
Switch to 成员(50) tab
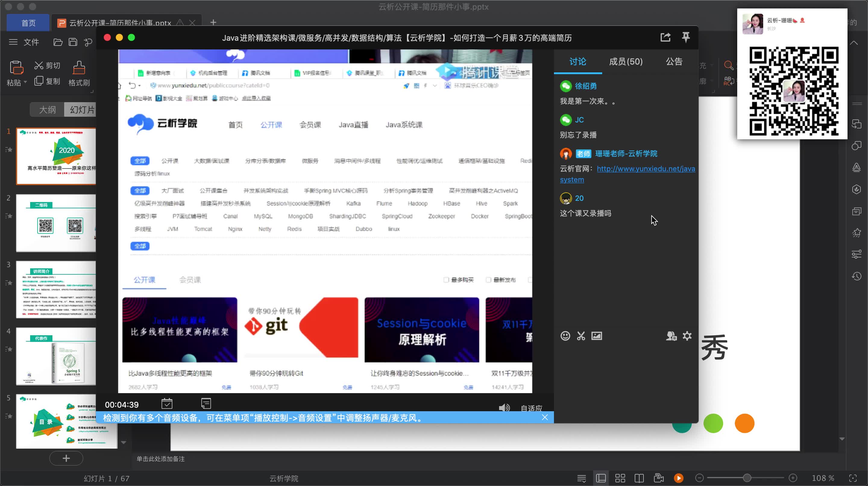(626, 62)
